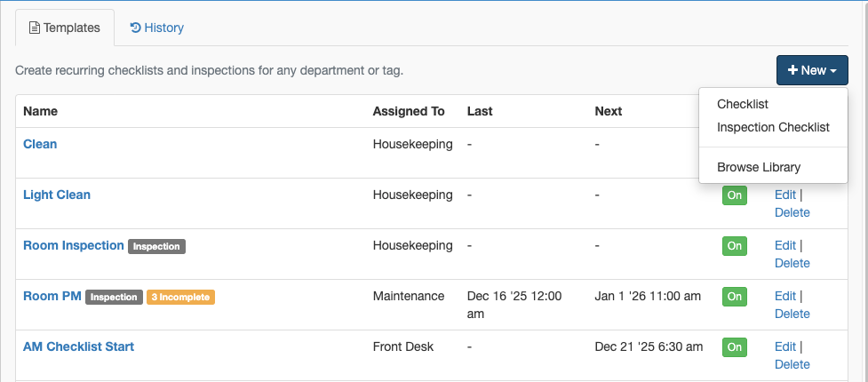
Task: Delete the Room Inspection template
Action: click(792, 263)
